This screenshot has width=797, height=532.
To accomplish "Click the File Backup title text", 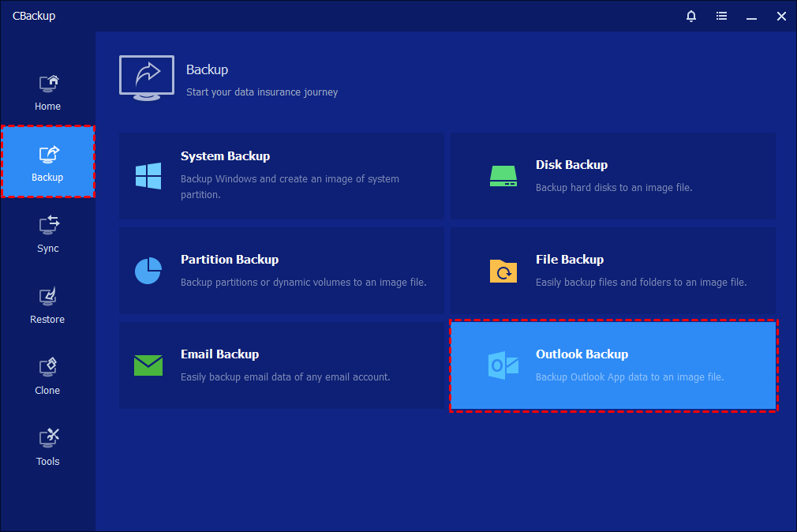I will pyautogui.click(x=569, y=260).
